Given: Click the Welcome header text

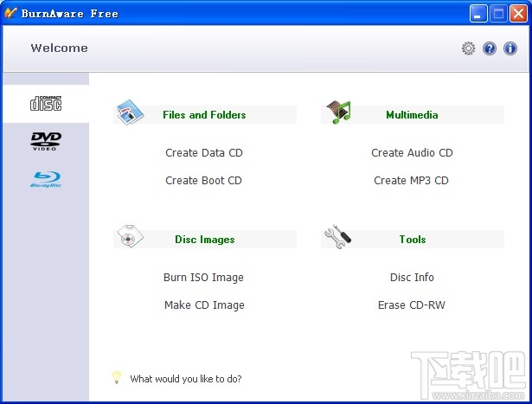Looking at the screenshot, I should (60, 48).
